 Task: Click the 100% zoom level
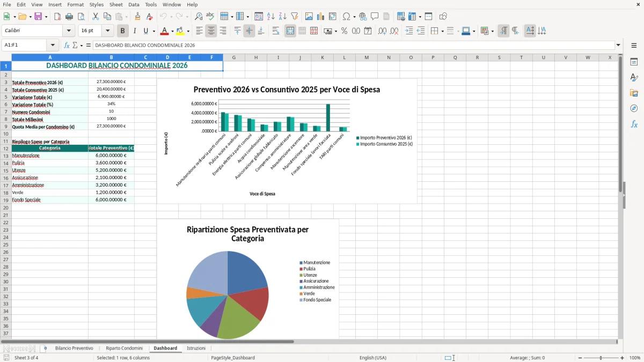coord(634,358)
